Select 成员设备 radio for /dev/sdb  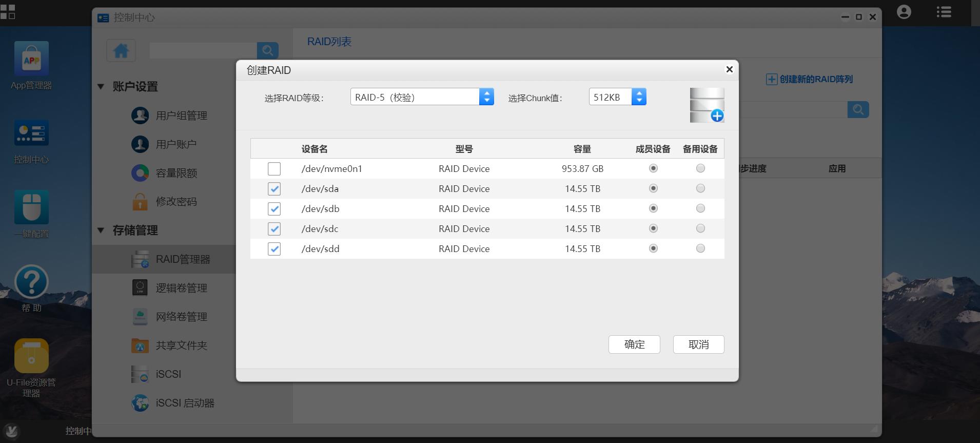coord(653,208)
